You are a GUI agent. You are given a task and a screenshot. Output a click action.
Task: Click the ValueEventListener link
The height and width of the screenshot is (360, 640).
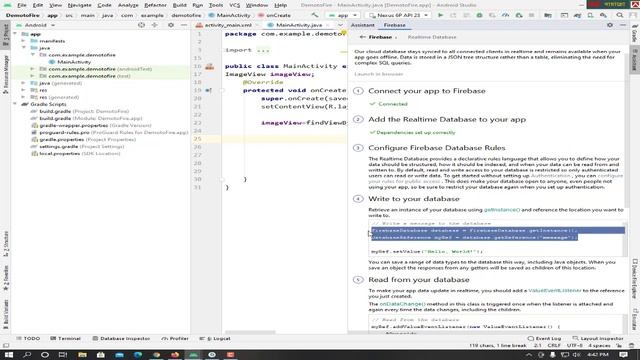555,290
